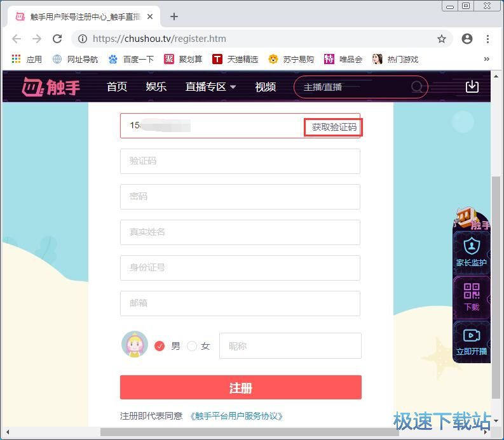
Task: Select the 男 gender radio button
Action: coord(160,346)
